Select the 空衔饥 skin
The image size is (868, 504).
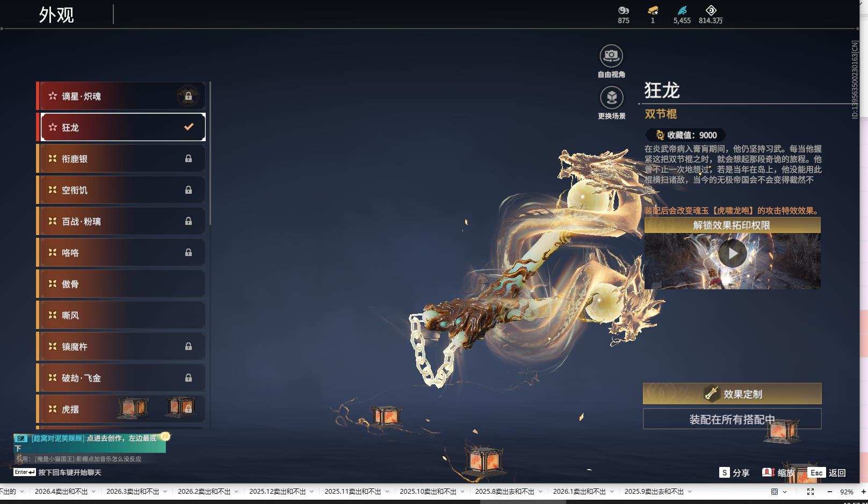pyautogui.click(x=121, y=190)
